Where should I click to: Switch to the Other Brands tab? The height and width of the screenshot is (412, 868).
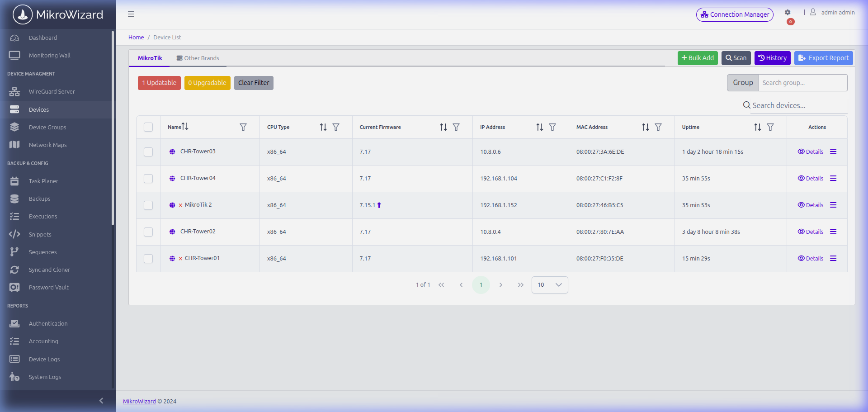pyautogui.click(x=198, y=58)
